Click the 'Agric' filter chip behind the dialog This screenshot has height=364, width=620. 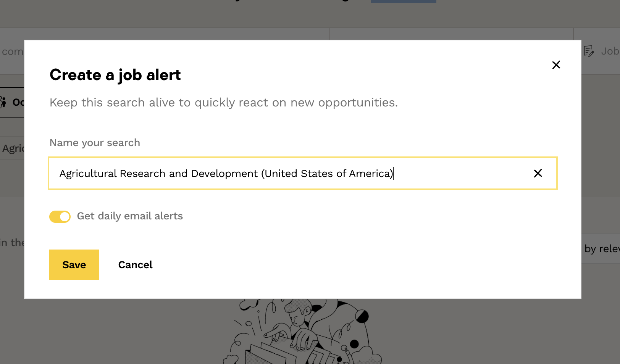(x=13, y=148)
